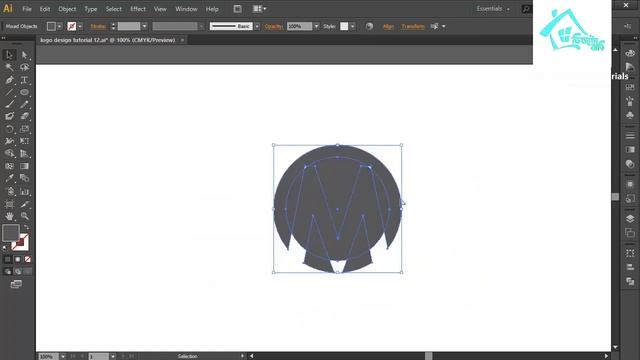Viewport: 640px width, 360px height.
Task: Select the Type tool
Action: tap(24, 80)
